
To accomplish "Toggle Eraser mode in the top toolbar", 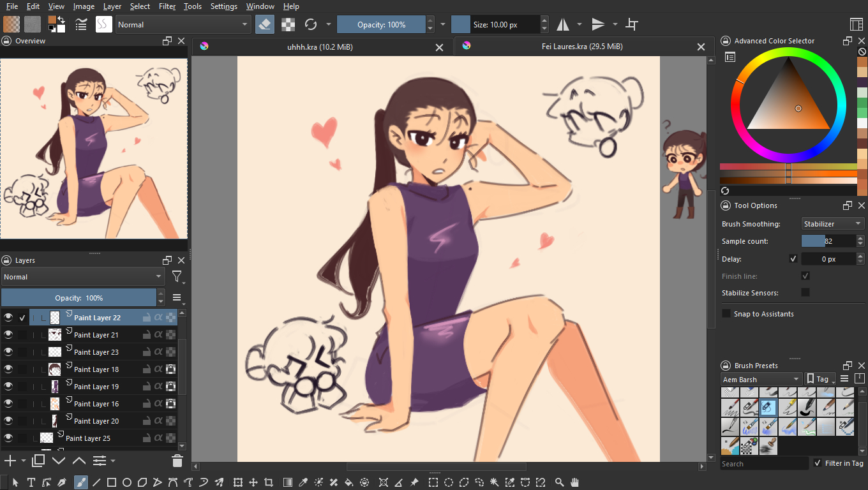I will (265, 25).
